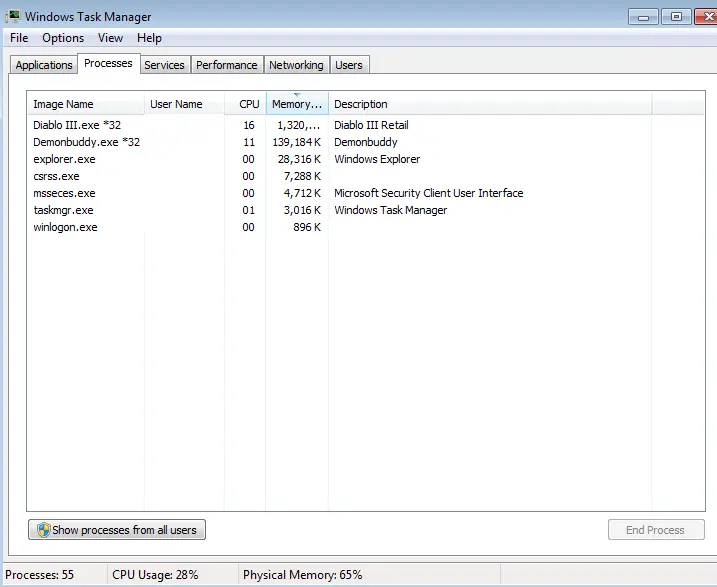The width and height of the screenshot is (717, 587).
Task: Click the Demonbuddy description cell
Action: [x=366, y=142]
